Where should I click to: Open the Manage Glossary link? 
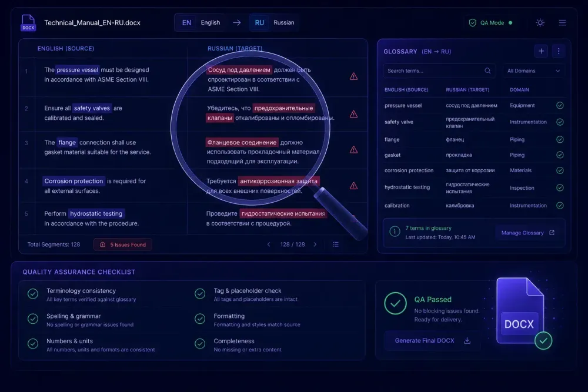click(x=527, y=233)
